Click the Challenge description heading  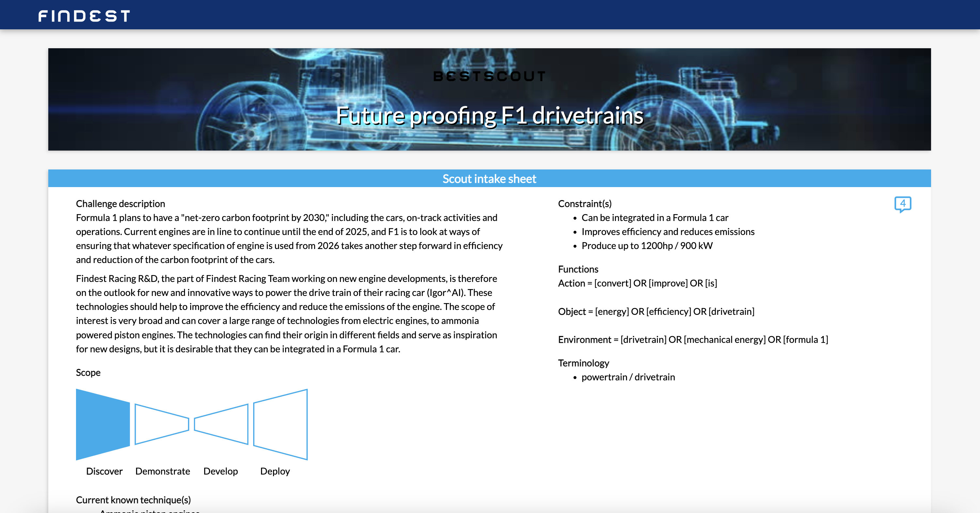(x=120, y=204)
